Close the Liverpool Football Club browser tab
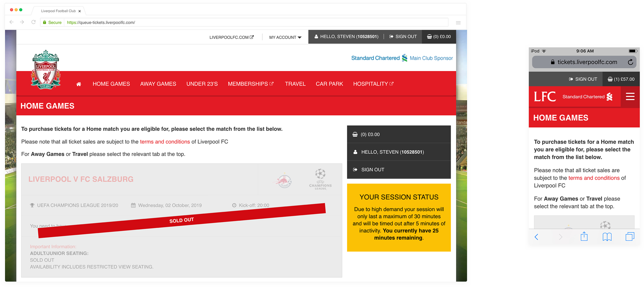The width and height of the screenshot is (644, 287). 80,11
